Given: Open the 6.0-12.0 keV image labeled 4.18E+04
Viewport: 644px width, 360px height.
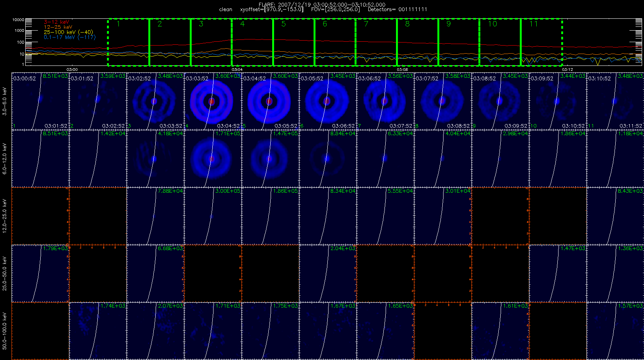Looking at the screenshot, I should [155, 159].
